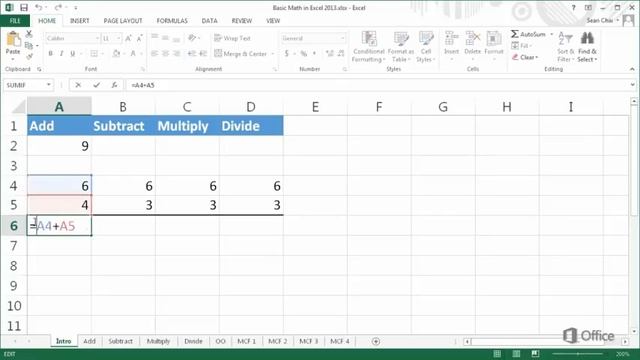Apply Percent Style format
640x360 pixels.
pyautogui.click(x=304, y=53)
